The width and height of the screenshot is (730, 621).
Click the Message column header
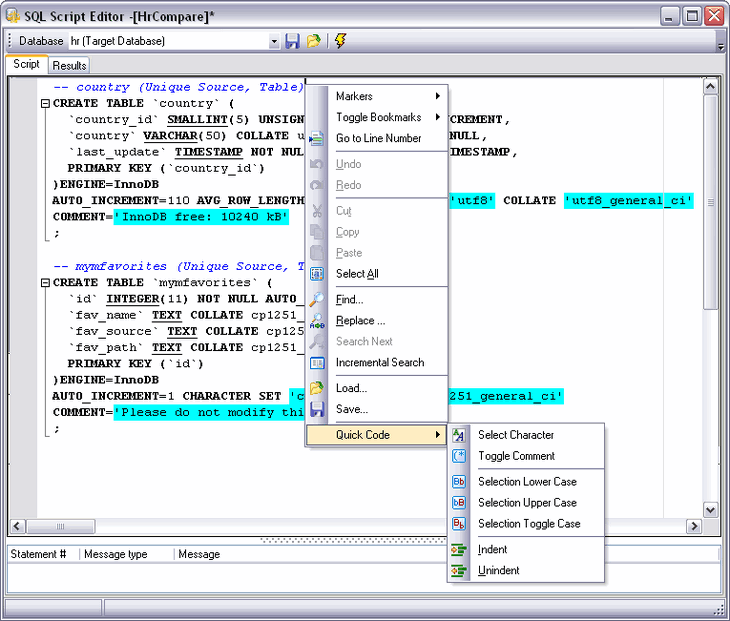tap(199, 554)
